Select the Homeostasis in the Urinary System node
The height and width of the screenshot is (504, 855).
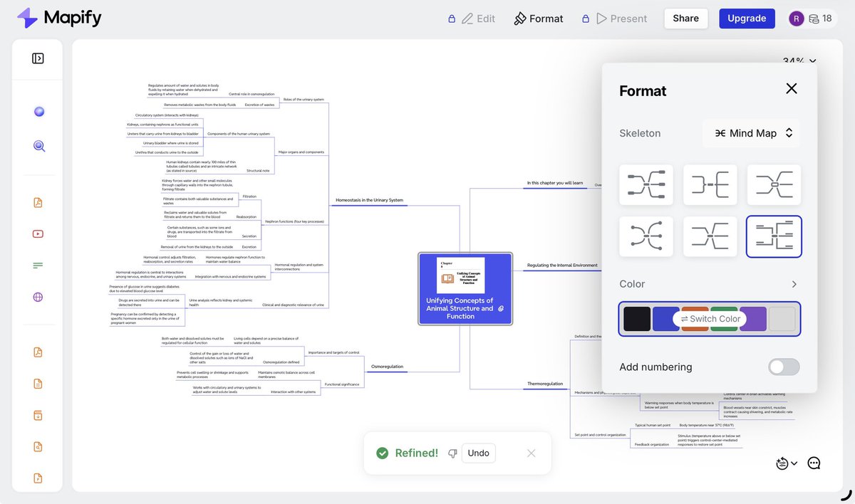click(369, 201)
